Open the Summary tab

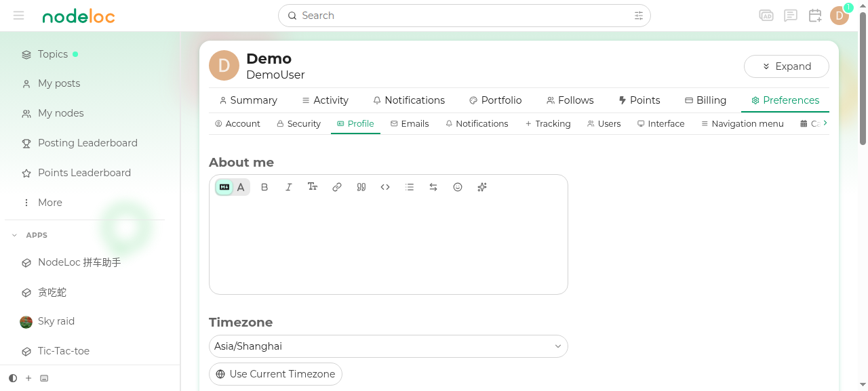point(248,100)
